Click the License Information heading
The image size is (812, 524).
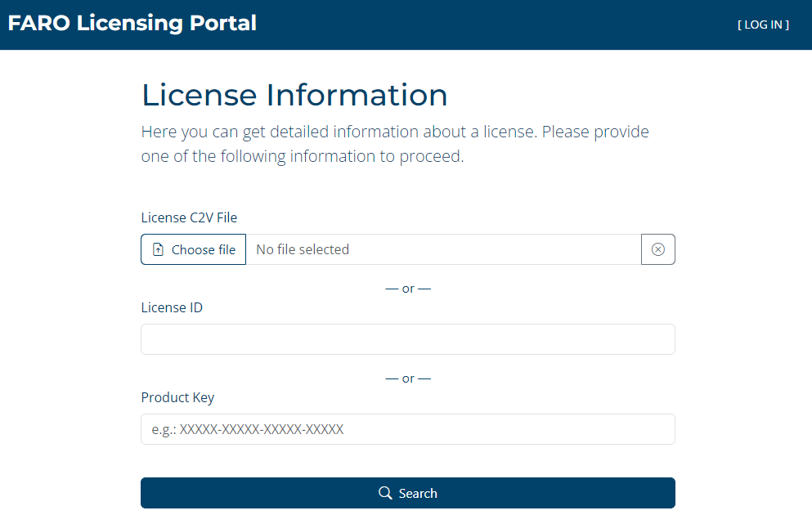pyautogui.click(x=294, y=95)
